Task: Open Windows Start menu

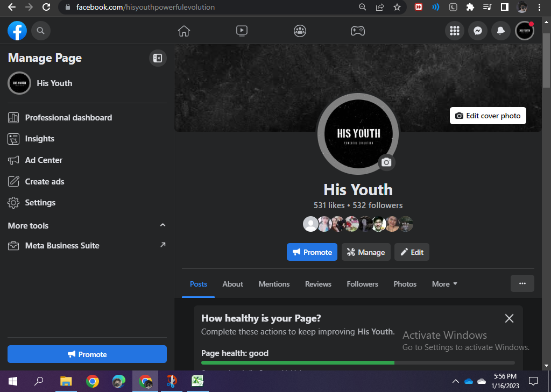Action: tap(13, 381)
